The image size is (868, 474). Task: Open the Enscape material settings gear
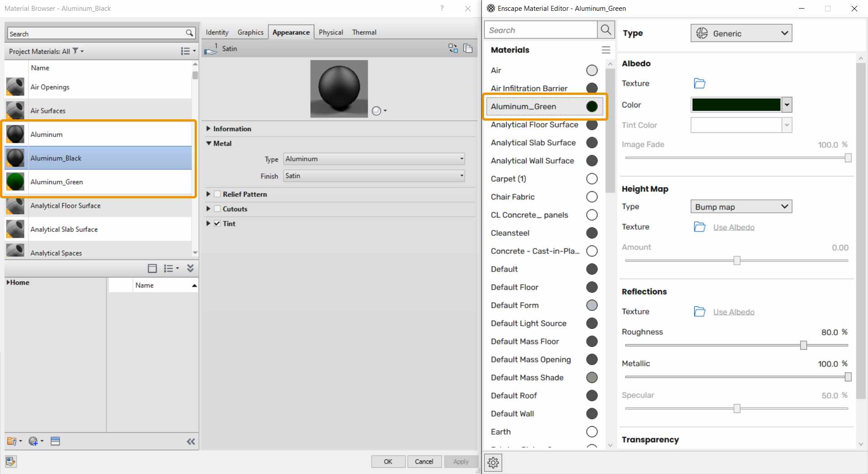click(493, 462)
